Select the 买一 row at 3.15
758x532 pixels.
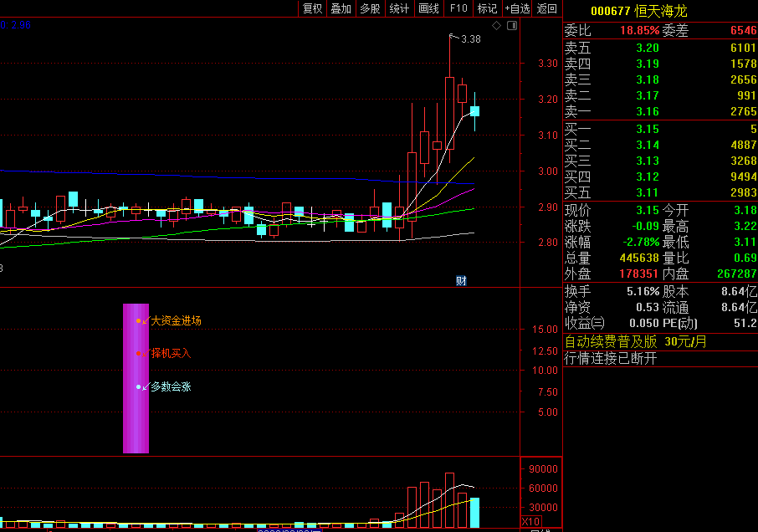click(660, 129)
